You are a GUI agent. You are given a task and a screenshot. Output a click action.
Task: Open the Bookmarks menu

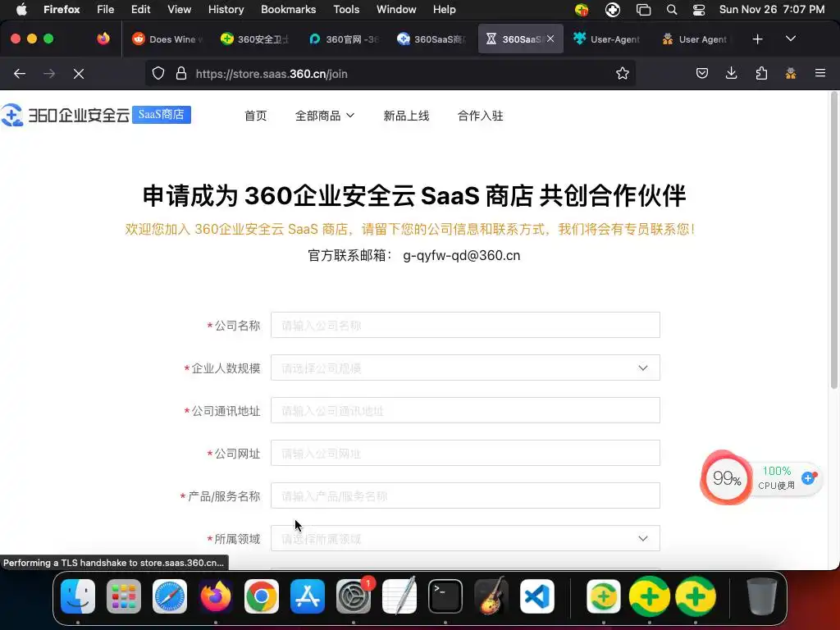click(x=288, y=9)
